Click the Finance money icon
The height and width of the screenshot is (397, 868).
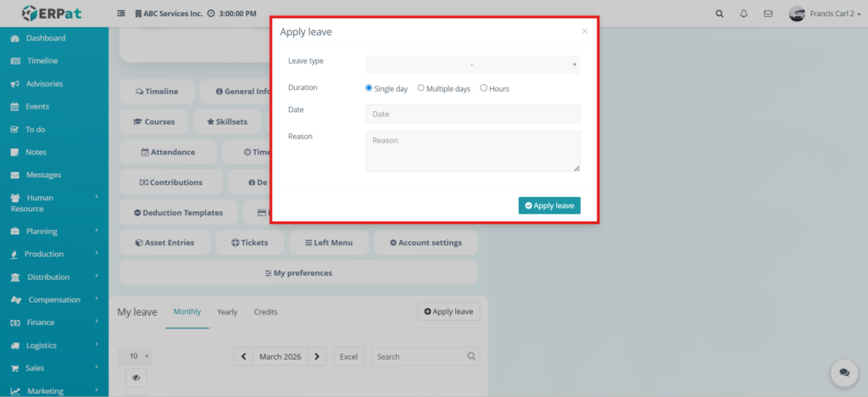(15, 322)
